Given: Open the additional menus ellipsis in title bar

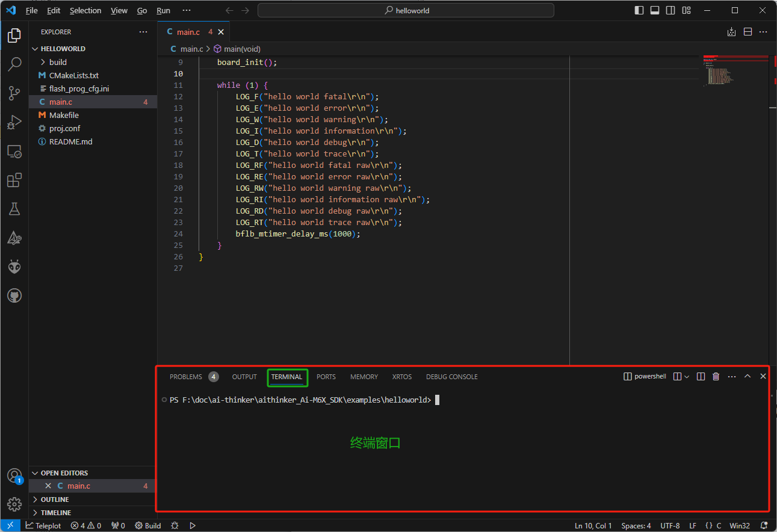Looking at the screenshot, I should click(x=187, y=10).
